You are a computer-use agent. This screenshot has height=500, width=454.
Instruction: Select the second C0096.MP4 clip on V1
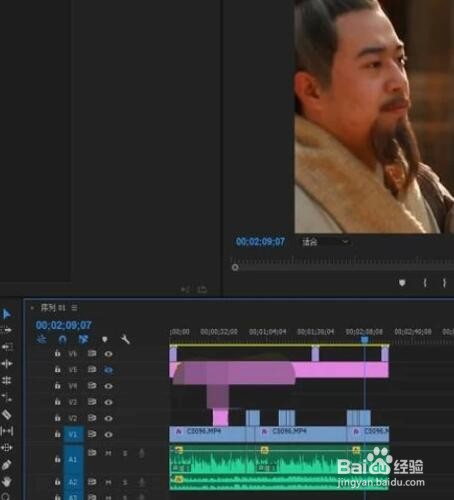click(x=300, y=434)
